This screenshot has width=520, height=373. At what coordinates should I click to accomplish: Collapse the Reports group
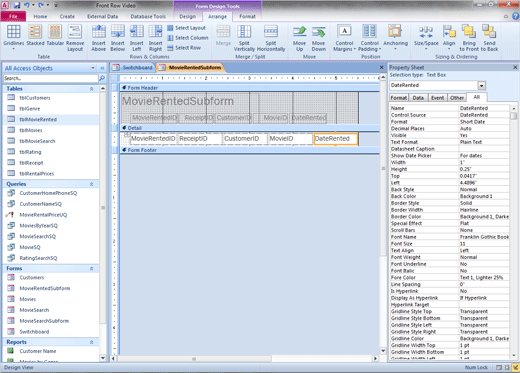[91, 342]
